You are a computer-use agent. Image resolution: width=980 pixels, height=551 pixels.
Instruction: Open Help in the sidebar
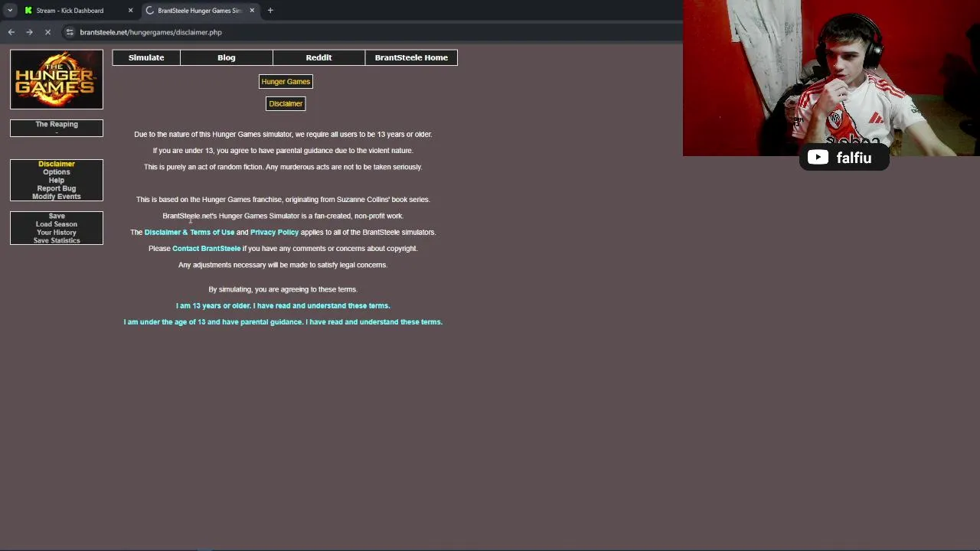point(57,180)
